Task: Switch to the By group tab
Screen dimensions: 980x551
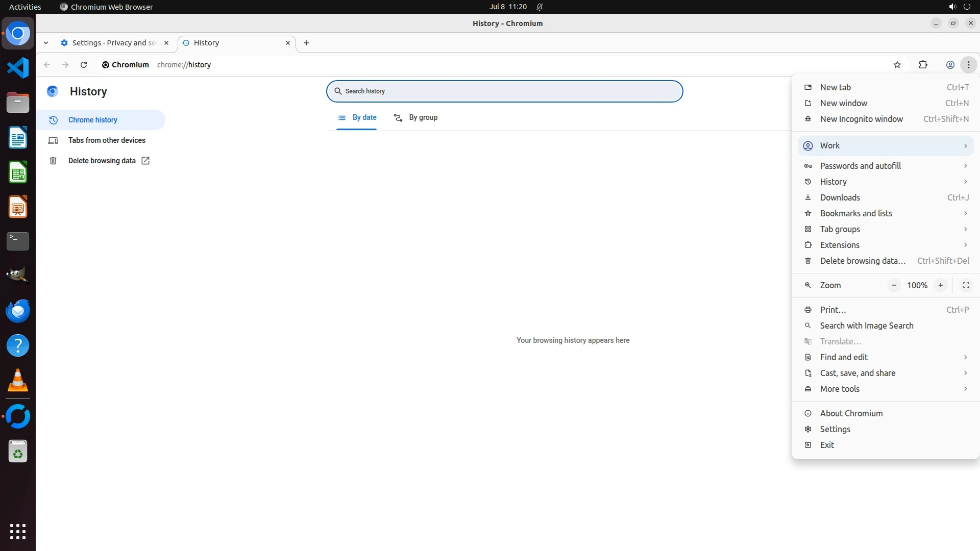Action: [x=416, y=118]
